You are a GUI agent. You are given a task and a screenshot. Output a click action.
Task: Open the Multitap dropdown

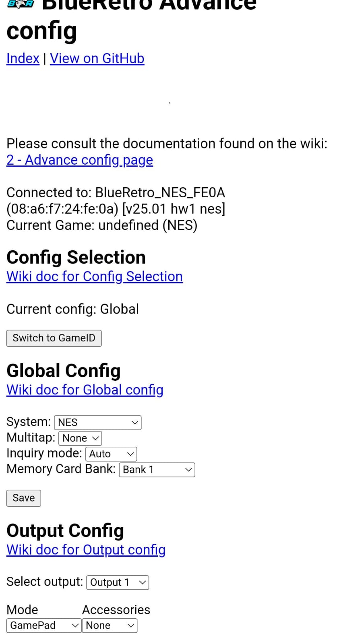click(x=80, y=438)
